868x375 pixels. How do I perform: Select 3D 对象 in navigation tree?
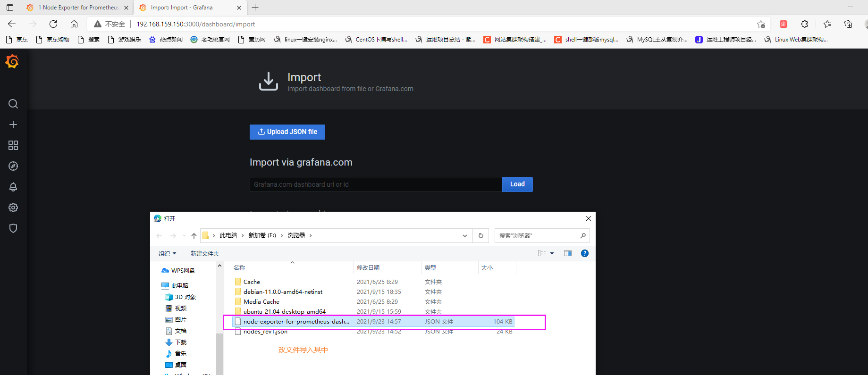point(181,297)
